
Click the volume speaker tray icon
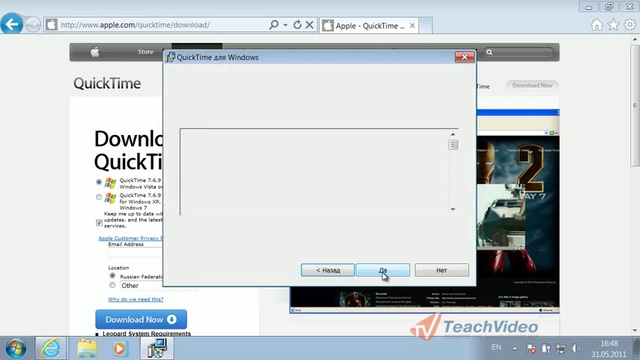(x=576, y=349)
